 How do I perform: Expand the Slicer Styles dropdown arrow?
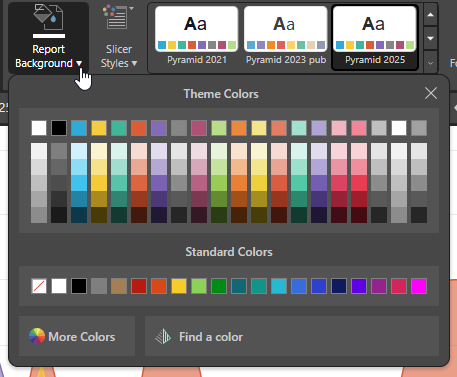[x=134, y=63]
